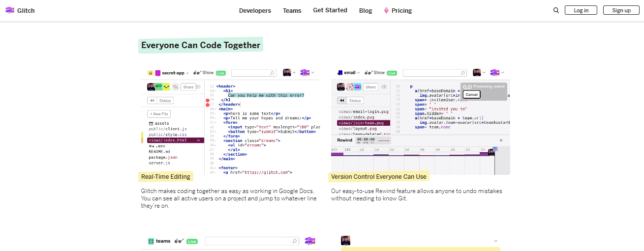
Task: Expand Glitch fish menu chevron in email editor
Action: tap(502, 73)
